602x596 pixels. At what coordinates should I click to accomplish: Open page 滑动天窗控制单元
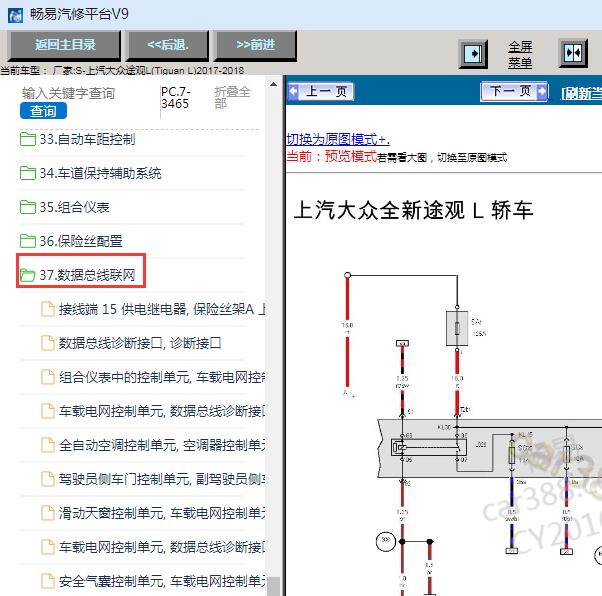162,513
